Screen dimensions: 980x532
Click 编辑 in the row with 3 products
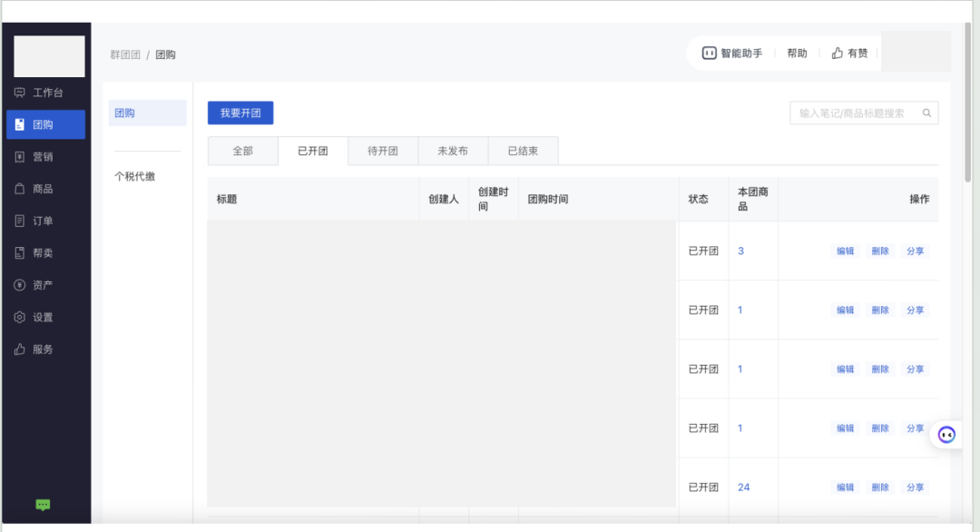pos(845,251)
